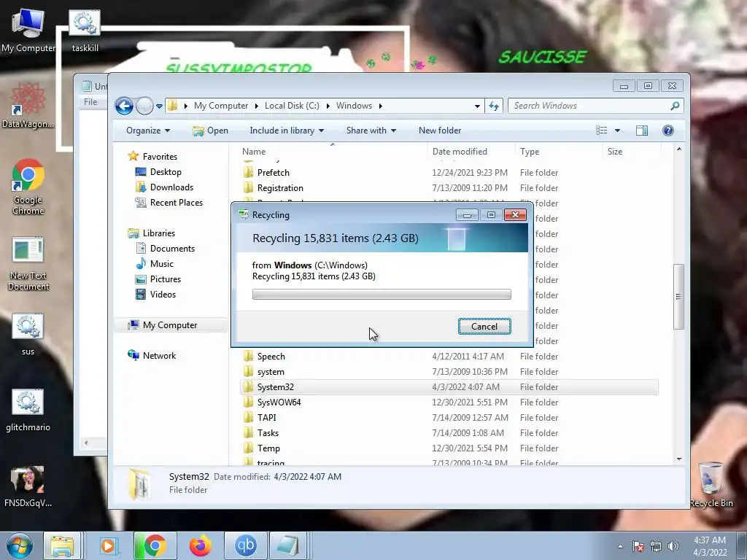The height and width of the screenshot is (560, 747).
Task: Launch Google Chrome desktop shortcut
Action: click(x=28, y=187)
